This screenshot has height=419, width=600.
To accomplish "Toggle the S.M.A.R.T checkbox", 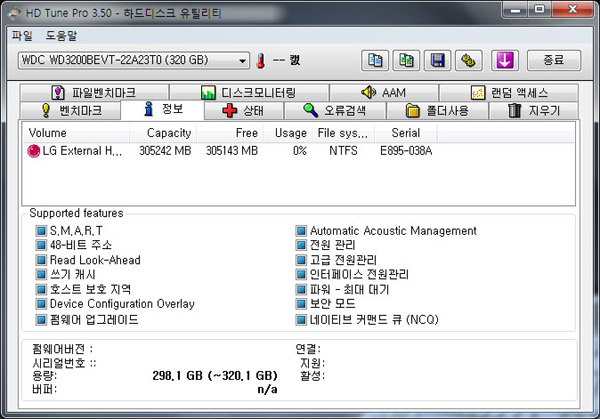I will pyautogui.click(x=41, y=231).
